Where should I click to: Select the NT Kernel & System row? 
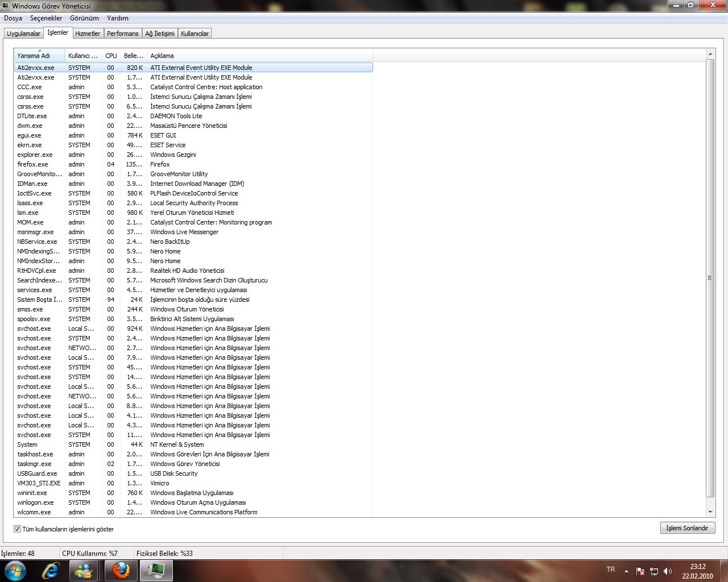pos(193,444)
